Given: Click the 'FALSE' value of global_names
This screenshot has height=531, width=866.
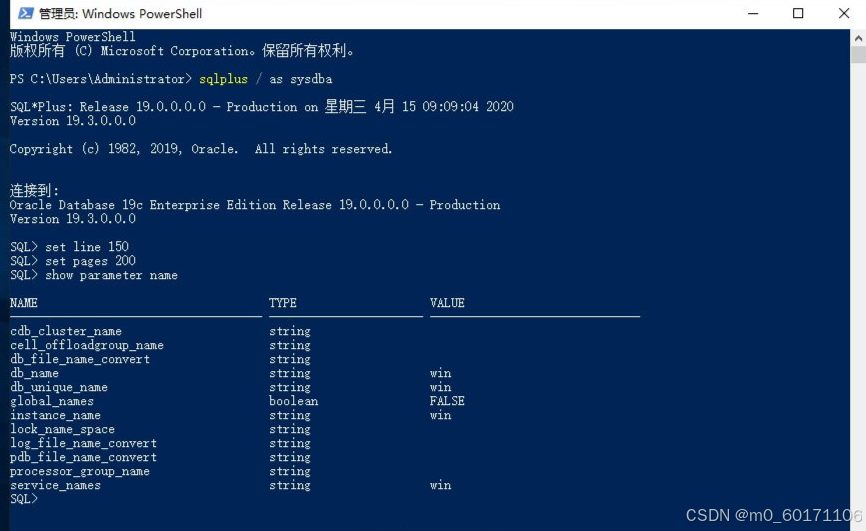Looking at the screenshot, I should point(447,401).
